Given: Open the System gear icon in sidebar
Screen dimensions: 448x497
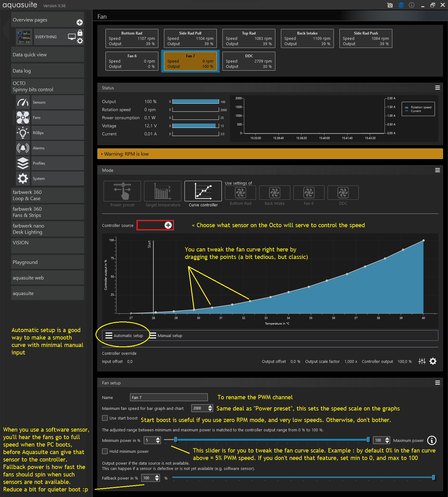Looking at the screenshot, I should point(23,178).
